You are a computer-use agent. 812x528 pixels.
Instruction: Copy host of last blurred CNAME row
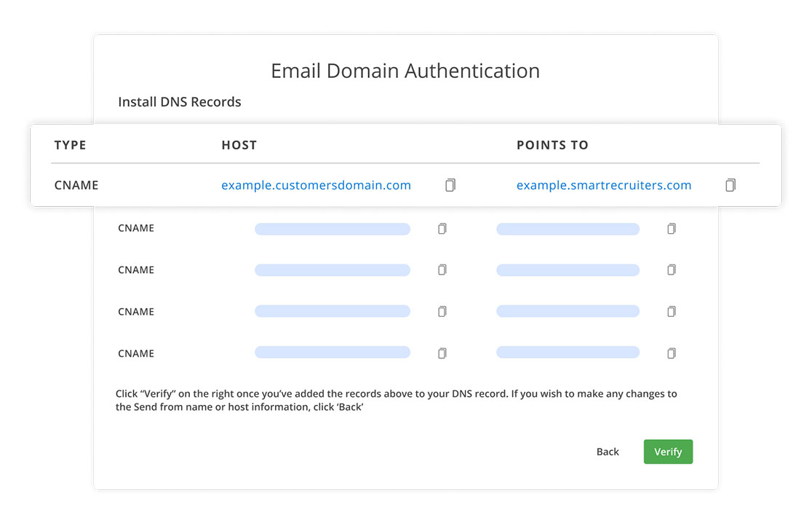click(x=442, y=353)
